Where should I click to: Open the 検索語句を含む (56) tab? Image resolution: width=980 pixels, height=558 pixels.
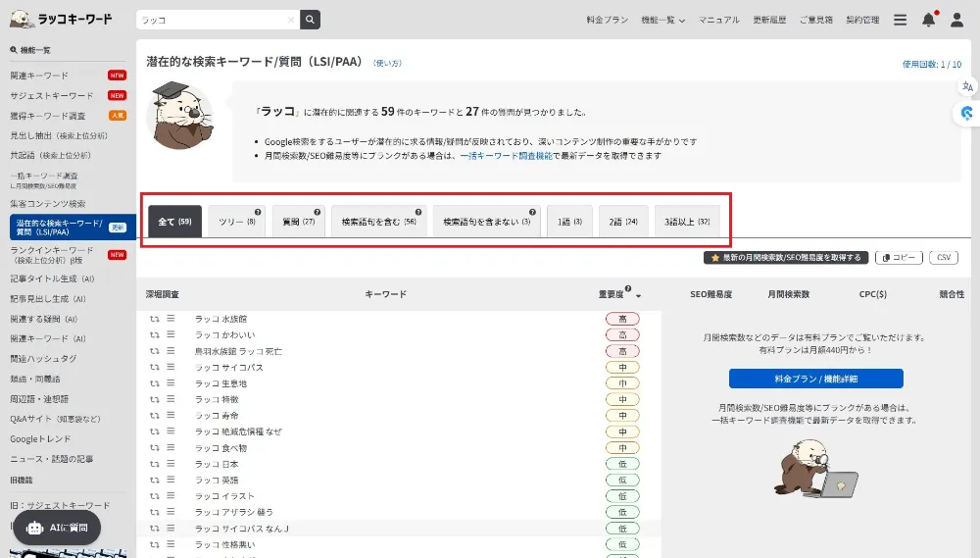click(378, 222)
